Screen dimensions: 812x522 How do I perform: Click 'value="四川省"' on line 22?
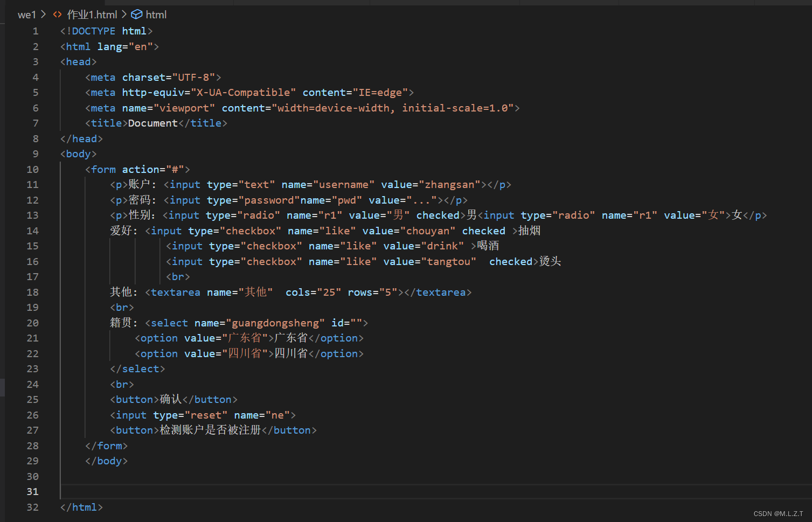[x=226, y=354]
